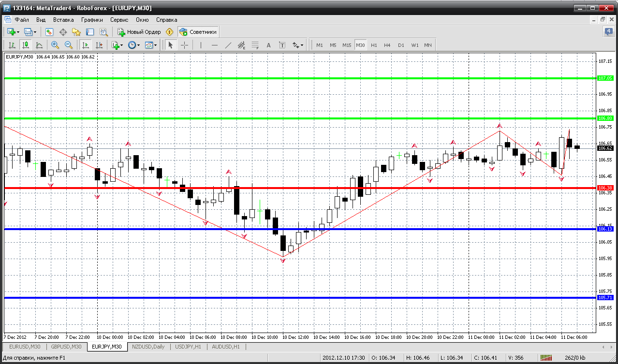Toggle chart auto scroll

click(x=86, y=45)
